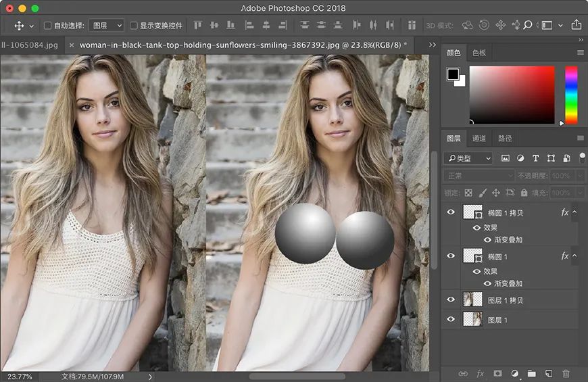Hide the 图层 1 layer
The width and height of the screenshot is (588, 382).
click(x=451, y=319)
